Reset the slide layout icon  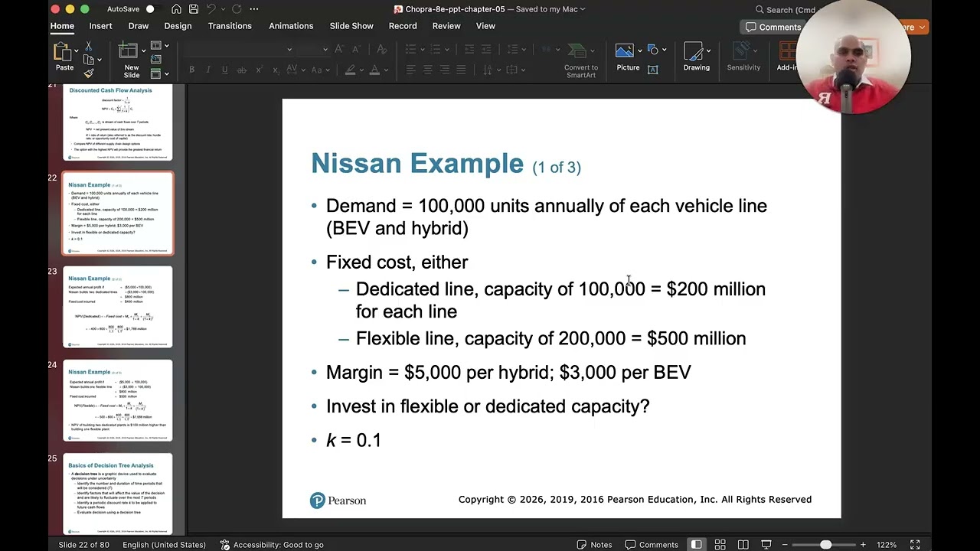click(x=156, y=60)
